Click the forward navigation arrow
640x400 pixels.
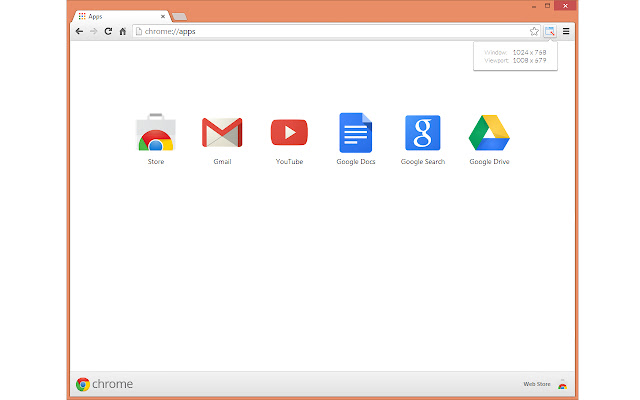(93, 31)
